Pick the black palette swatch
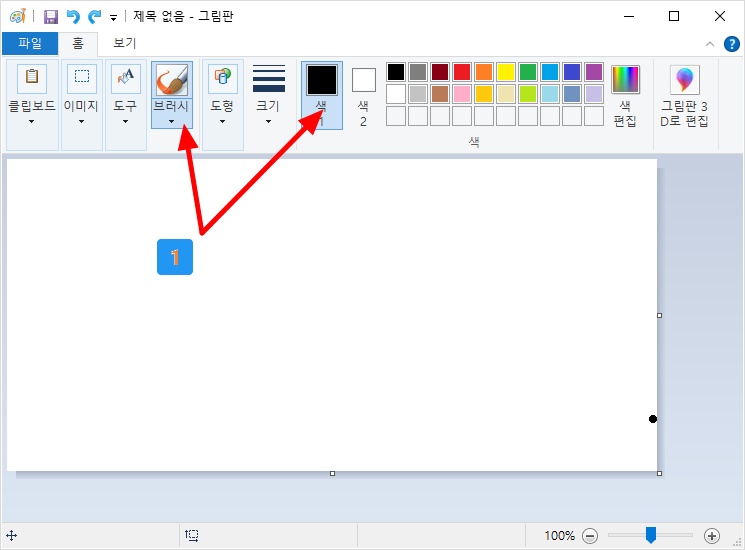The image size is (745, 550). 396,72
